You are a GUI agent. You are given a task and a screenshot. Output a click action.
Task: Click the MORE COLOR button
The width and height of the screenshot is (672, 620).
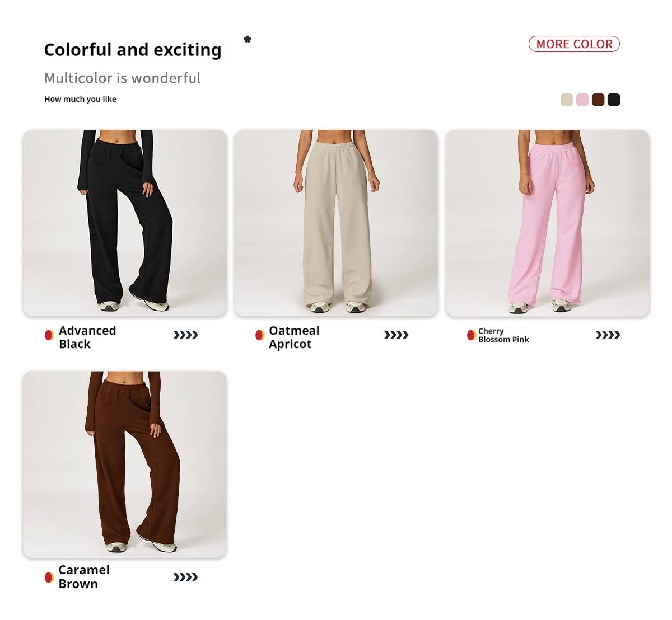[574, 44]
